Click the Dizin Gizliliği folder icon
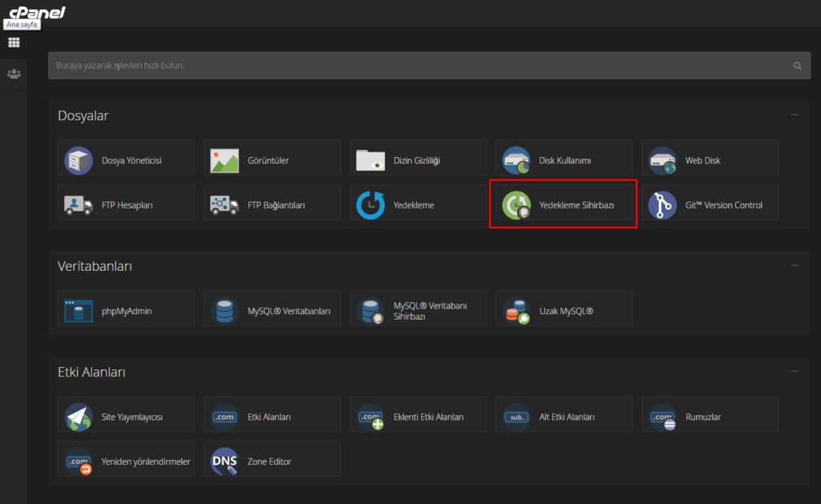Image resolution: width=821 pixels, height=504 pixels. click(370, 160)
